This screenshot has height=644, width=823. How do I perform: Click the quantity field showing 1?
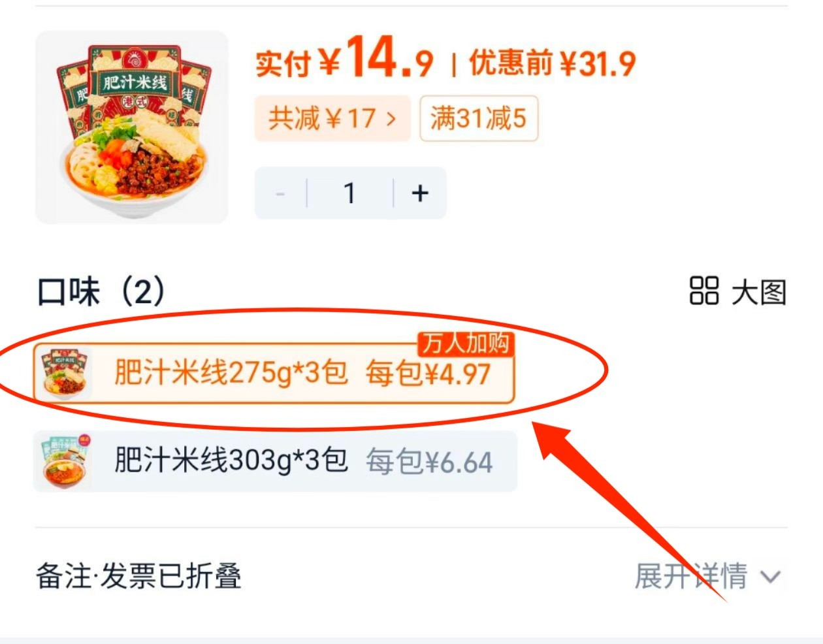click(x=350, y=193)
